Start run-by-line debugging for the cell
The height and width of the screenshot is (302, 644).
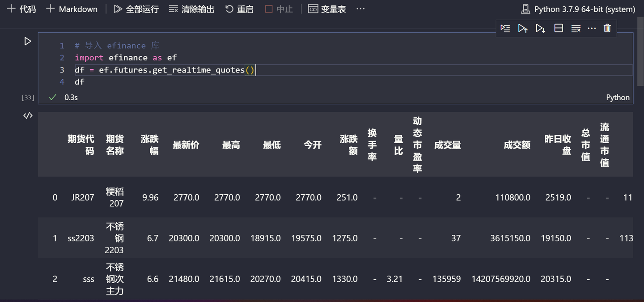tap(505, 28)
